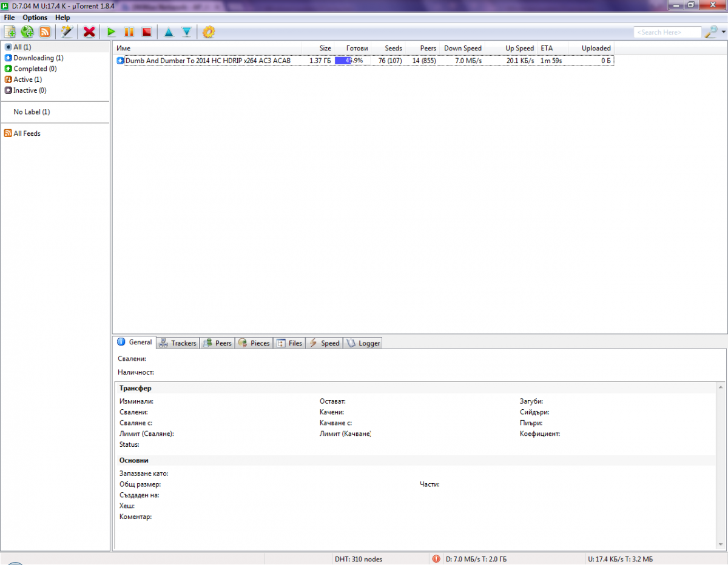Open the RSS feed toolbar icon
The height and width of the screenshot is (565, 728).
45,32
